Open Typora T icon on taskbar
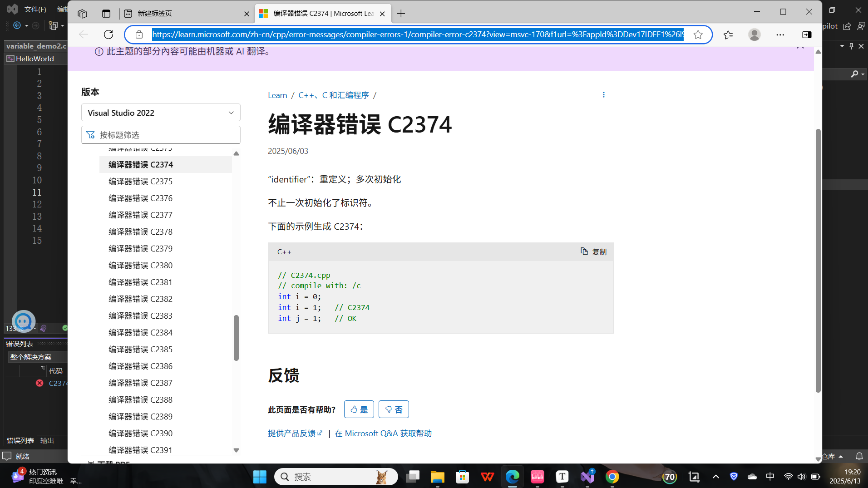 click(x=562, y=477)
